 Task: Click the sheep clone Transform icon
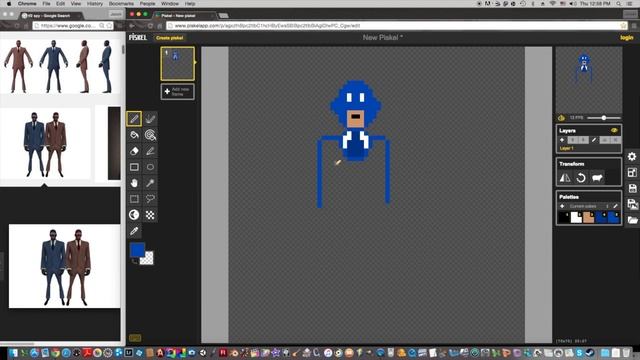coord(597,178)
